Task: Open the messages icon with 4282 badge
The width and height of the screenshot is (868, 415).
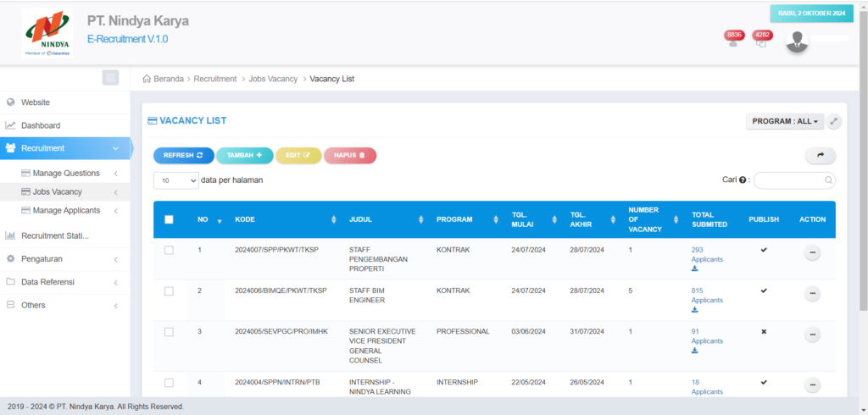Action: (760, 41)
